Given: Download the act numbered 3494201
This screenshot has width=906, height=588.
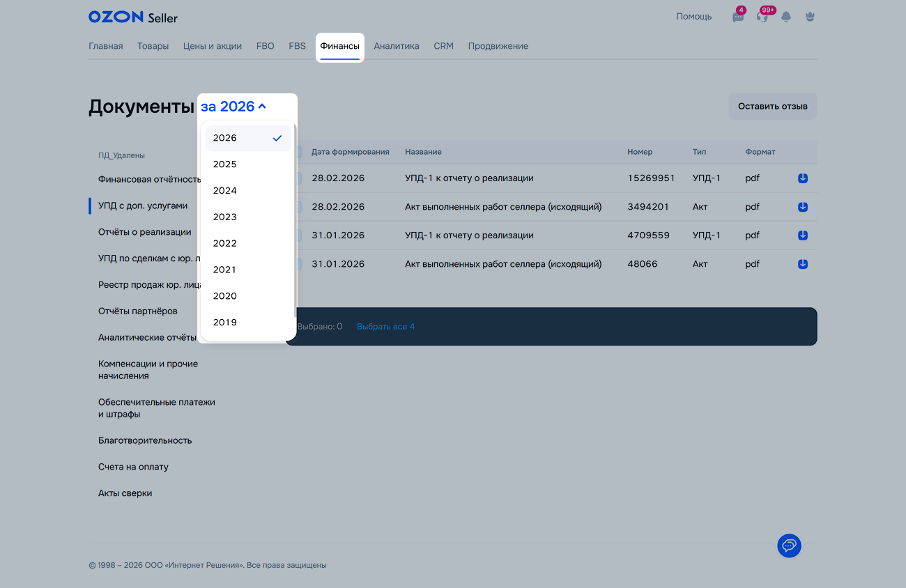Looking at the screenshot, I should [802, 207].
